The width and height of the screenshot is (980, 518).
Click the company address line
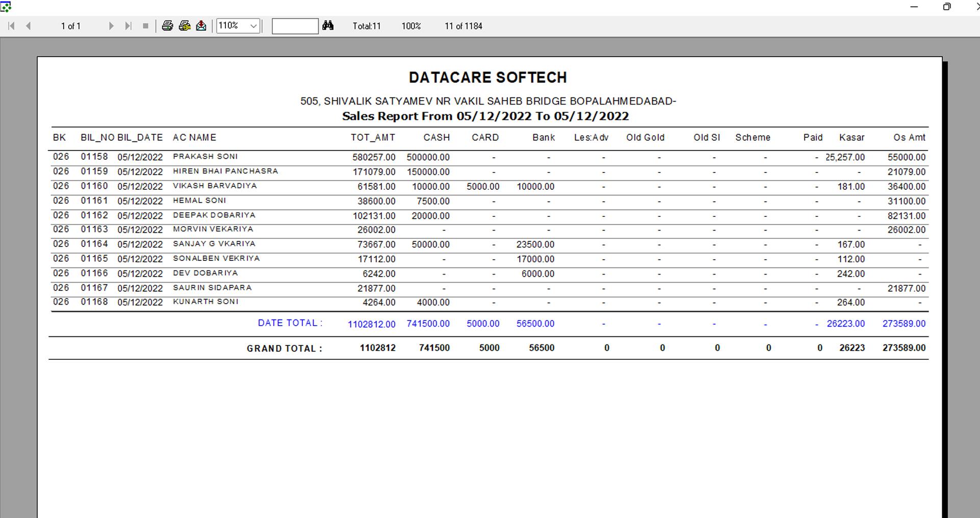click(x=488, y=101)
